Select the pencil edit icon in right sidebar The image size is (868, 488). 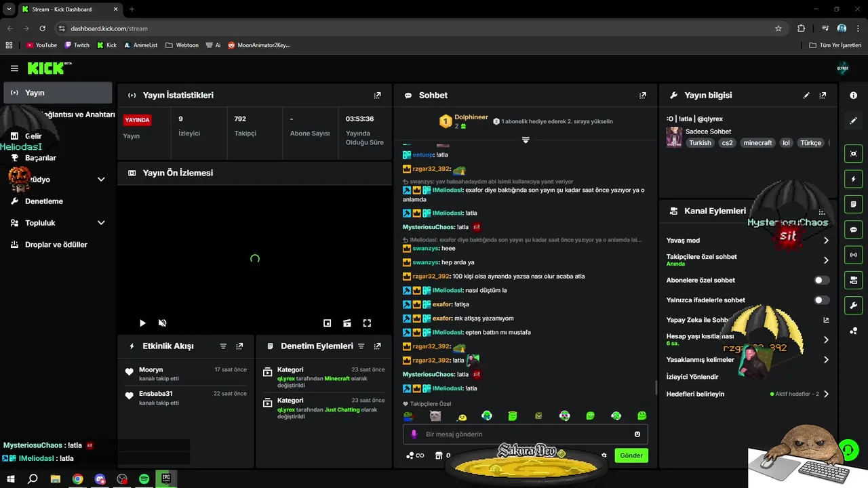pos(854,121)
